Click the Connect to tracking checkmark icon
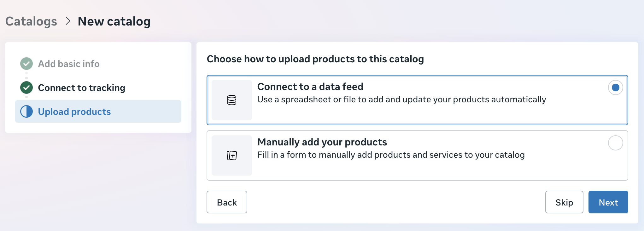644x231 pixels. click(26, 87)
